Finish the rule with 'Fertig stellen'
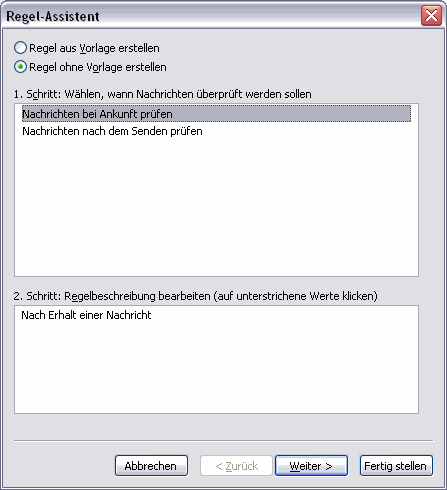Viewport: 447px width, 490px height. 396,466
